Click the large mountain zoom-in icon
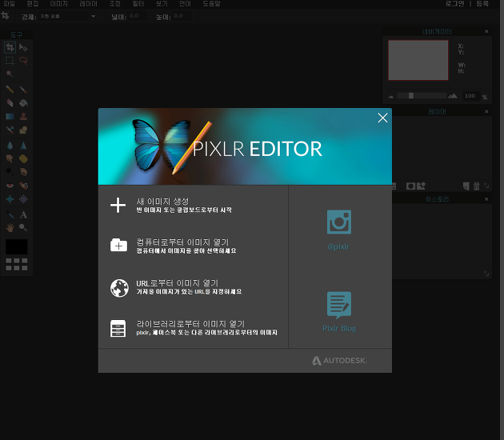Viewport: 504px width, 440px height. click(453, 96)
